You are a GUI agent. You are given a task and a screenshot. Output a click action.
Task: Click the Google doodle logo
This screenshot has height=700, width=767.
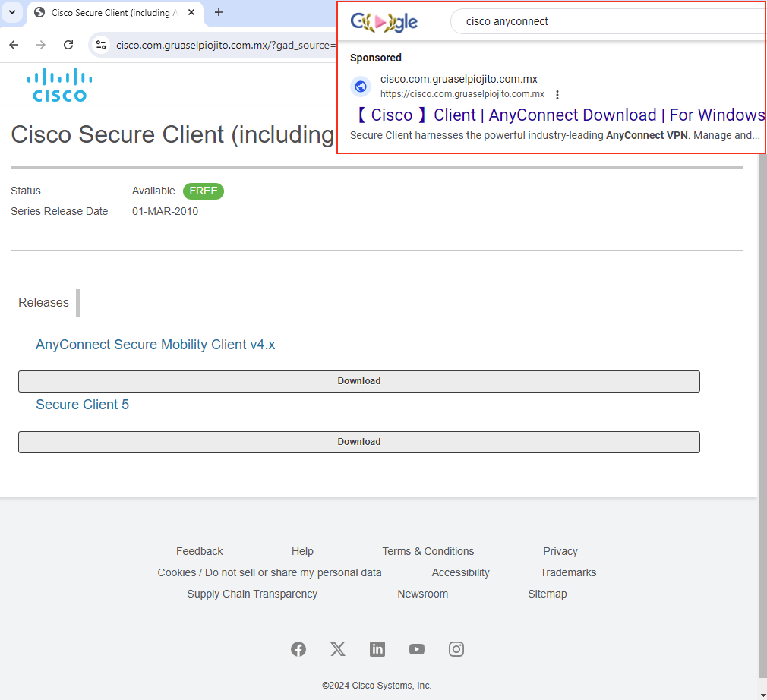(384, 21)
